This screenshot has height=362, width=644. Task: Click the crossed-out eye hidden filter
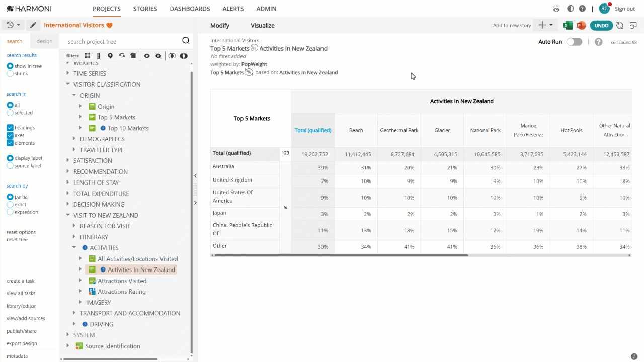158,56
